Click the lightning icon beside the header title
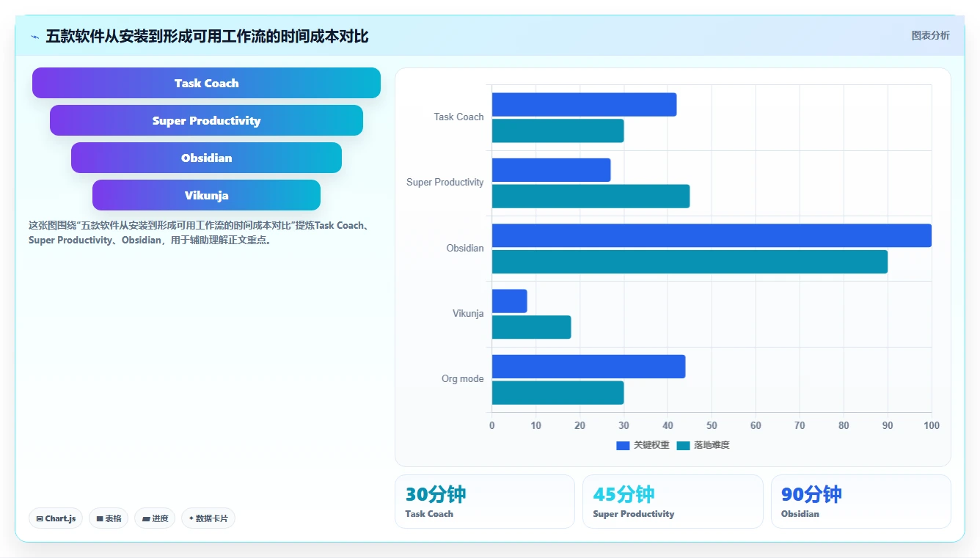The width and height of the screenshot is (980, 558). pos(35,37)
